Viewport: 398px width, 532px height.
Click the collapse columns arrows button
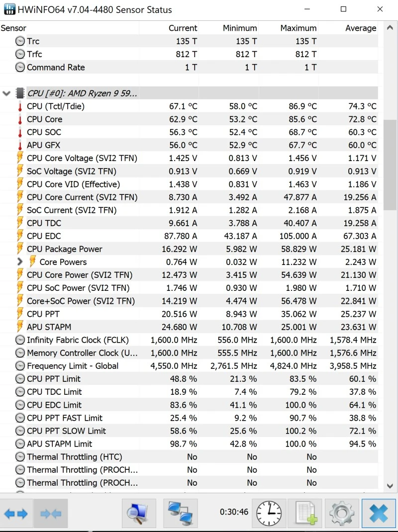pos(50,513)
